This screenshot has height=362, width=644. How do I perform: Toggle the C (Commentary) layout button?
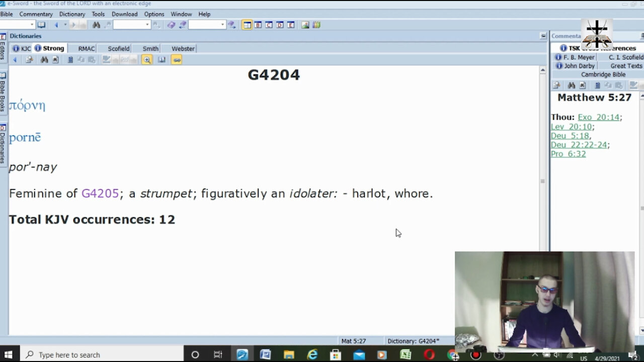pos(269,25)
